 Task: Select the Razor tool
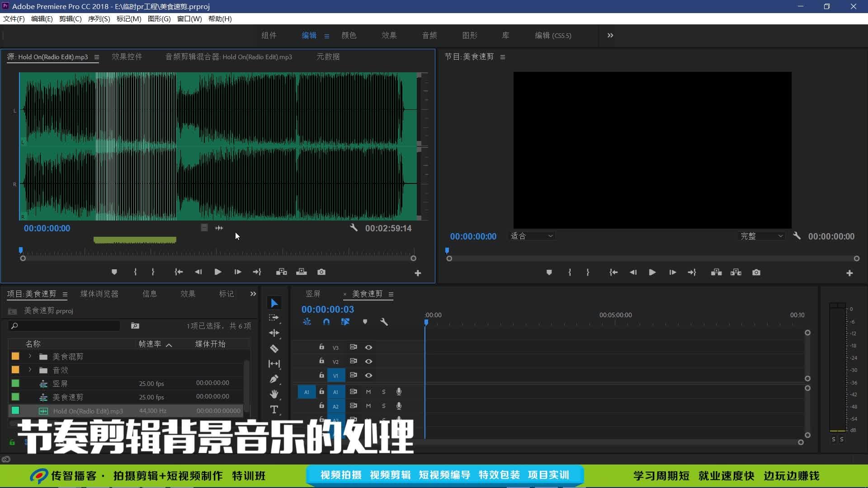pyautogui.click(x=274, y=348)
